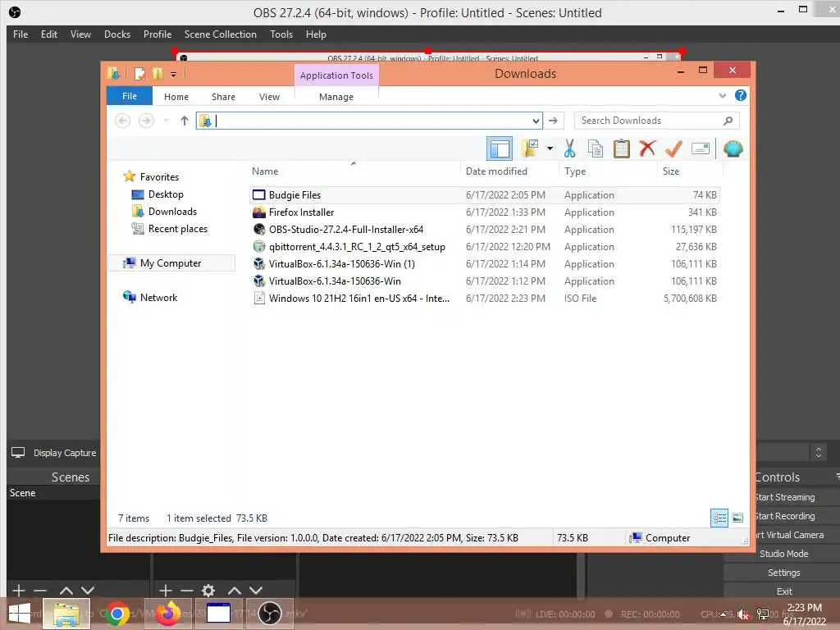This screenshot has width=840, height=630.
Task: Select the Windows 10 21H2 ISO file
Action: [x=484, y=298]
